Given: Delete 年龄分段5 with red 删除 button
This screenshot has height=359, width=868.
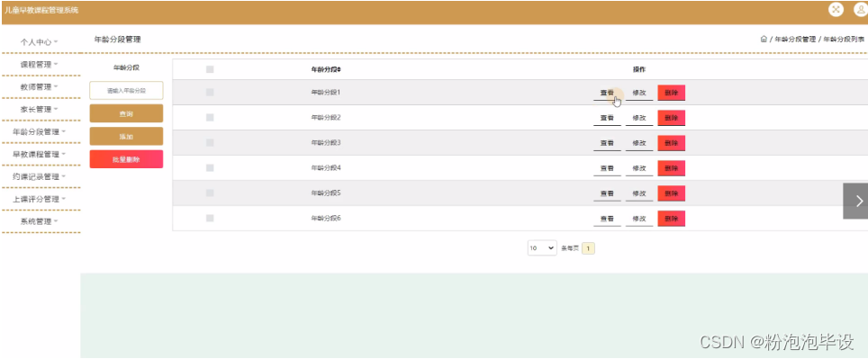Looking at the screenshot, I should pyautogui.click(x=672, y=193).
